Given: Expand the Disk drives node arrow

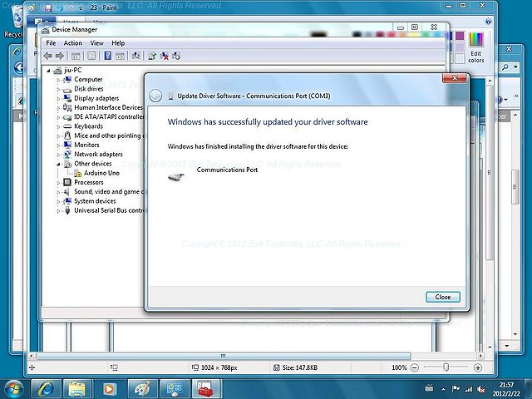Looking at the screenshot, I should (x=58, y=90).
